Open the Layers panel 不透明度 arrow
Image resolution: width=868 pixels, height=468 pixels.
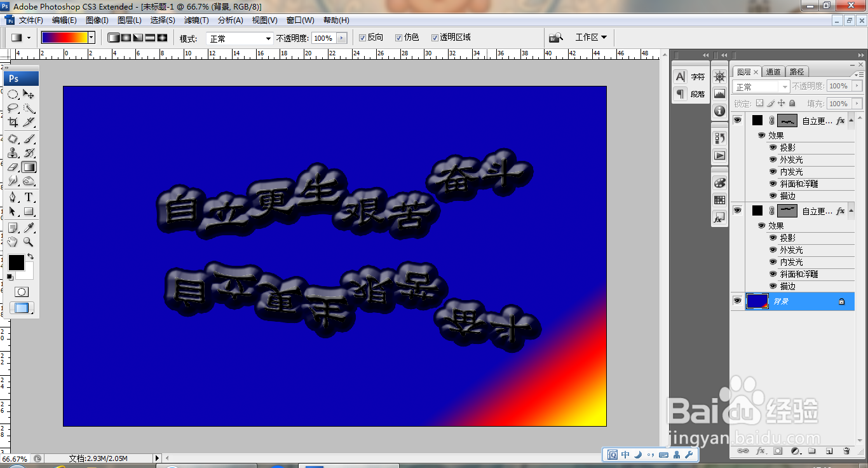pos(857,86)
